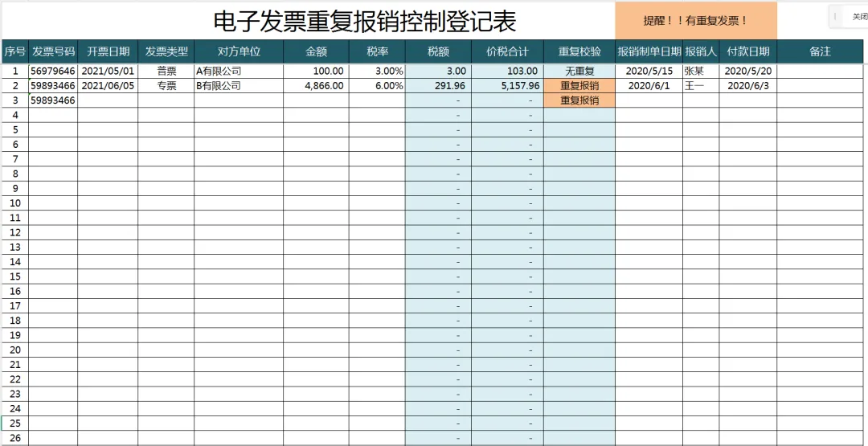Select the 专票 invoice type cell
868x446 pixels.
166,86
